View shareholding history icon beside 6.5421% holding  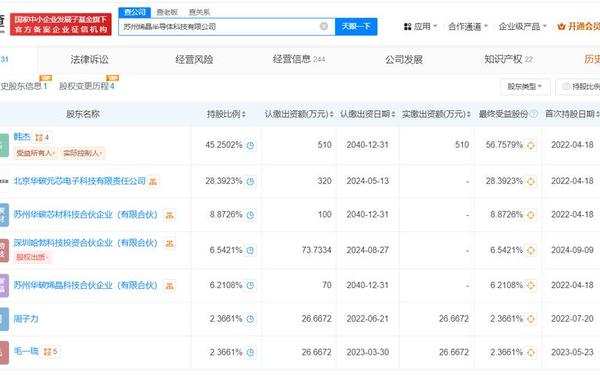click(x=250, y=250)
